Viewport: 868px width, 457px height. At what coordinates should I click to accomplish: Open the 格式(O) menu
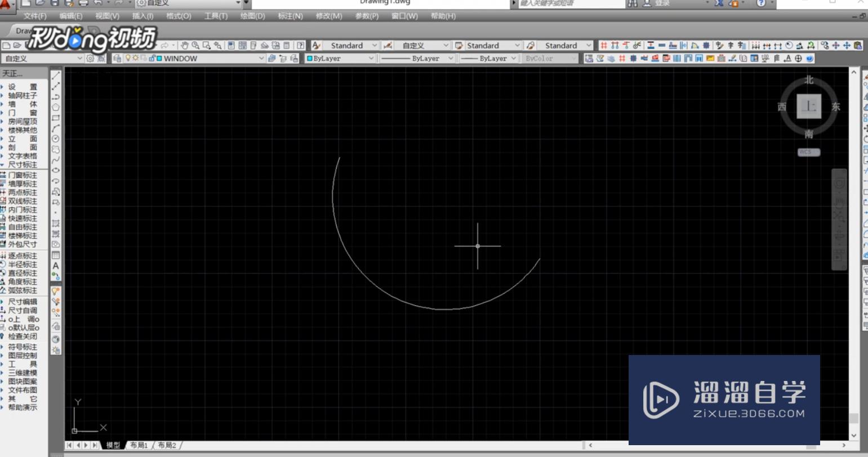[179, 16]
